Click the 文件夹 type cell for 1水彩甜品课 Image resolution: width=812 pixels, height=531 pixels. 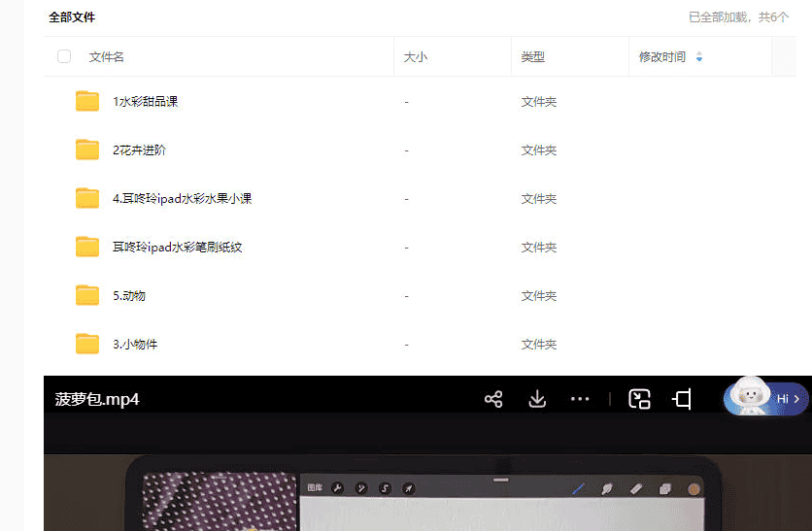point(538,101)
